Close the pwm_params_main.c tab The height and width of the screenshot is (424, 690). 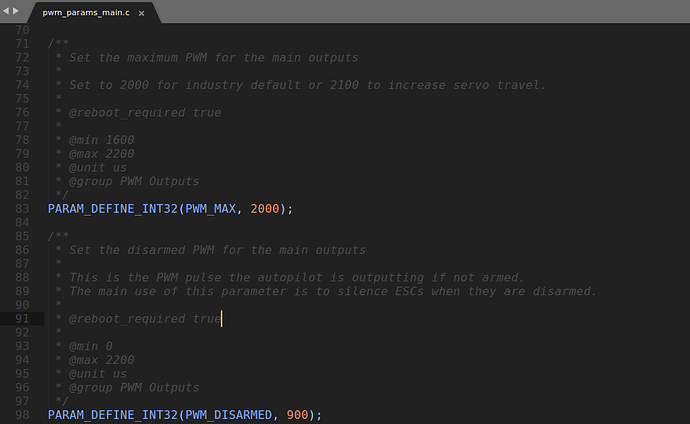pos(141,14)
